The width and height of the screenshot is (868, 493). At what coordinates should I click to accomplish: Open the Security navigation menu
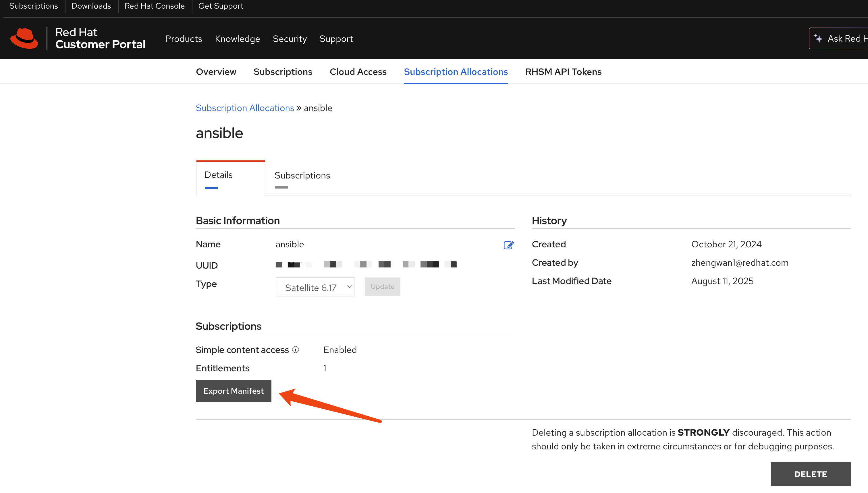(x=289, y=39)
